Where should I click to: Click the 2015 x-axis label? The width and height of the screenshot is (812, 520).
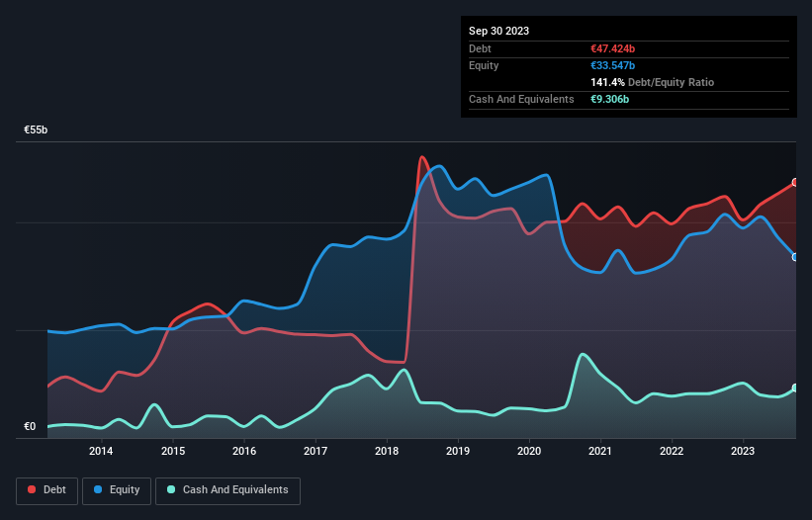click(173, 451)
